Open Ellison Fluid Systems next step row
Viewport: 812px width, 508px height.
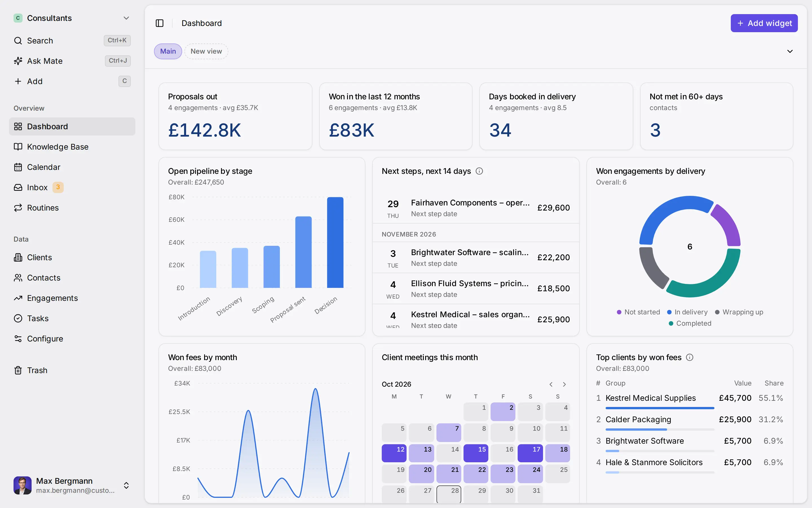click(x=476, y=289)
